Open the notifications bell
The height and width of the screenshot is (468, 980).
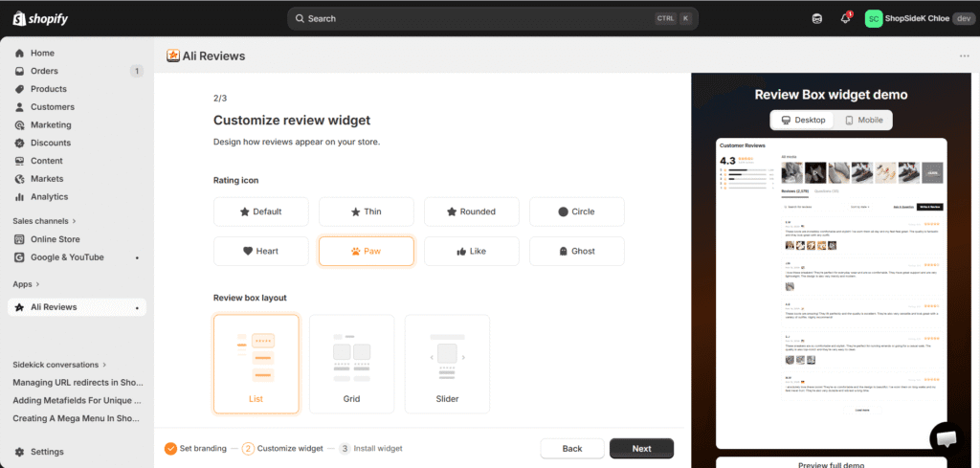(x=846, y=19)
